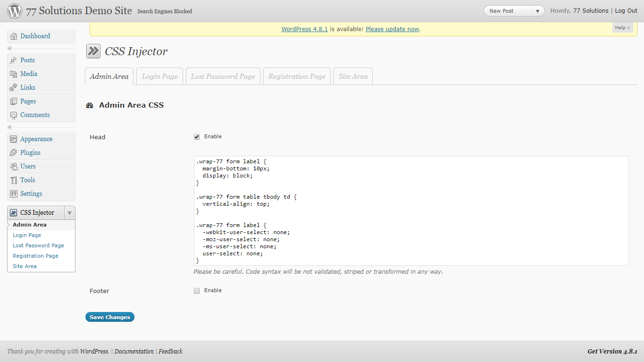Open the Registration Page tab
The image size is (644, 362).
click(x=297, y=76)
